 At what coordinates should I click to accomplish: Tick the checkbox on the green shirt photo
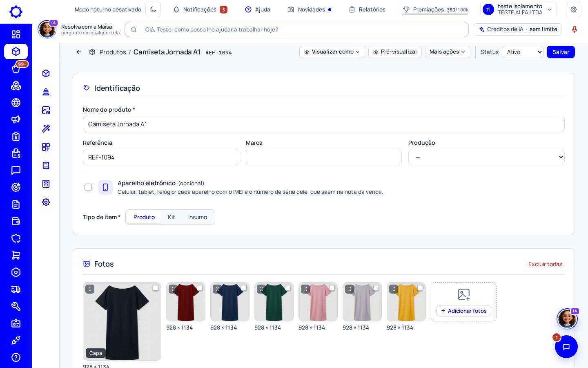(288, 288)
